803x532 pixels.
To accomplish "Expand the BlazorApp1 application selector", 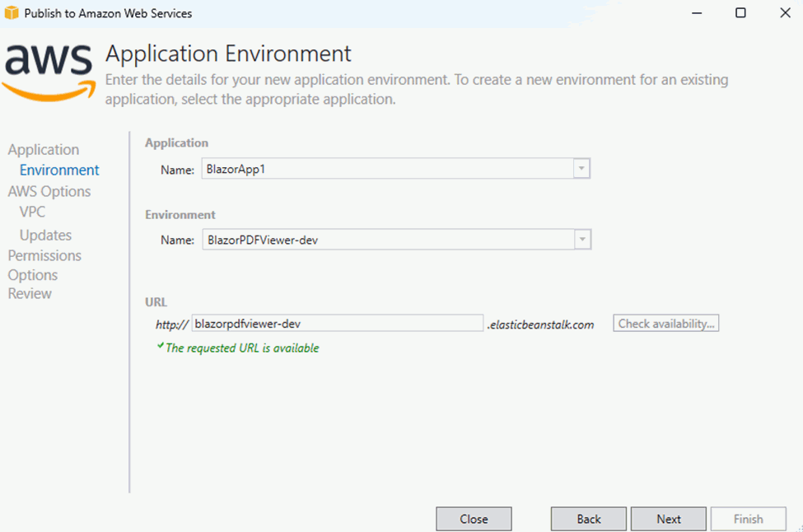I will (582, 168).
